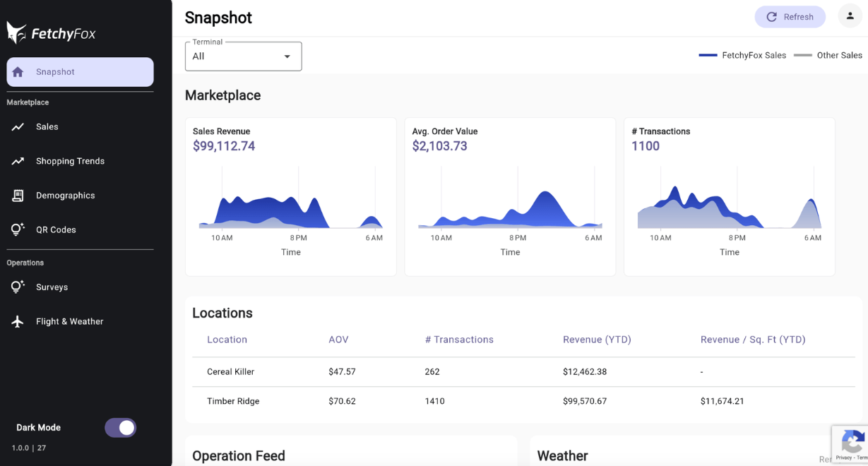Select the Marketplace section heading
Screen dimensions: 868x466
coord(223,95)
